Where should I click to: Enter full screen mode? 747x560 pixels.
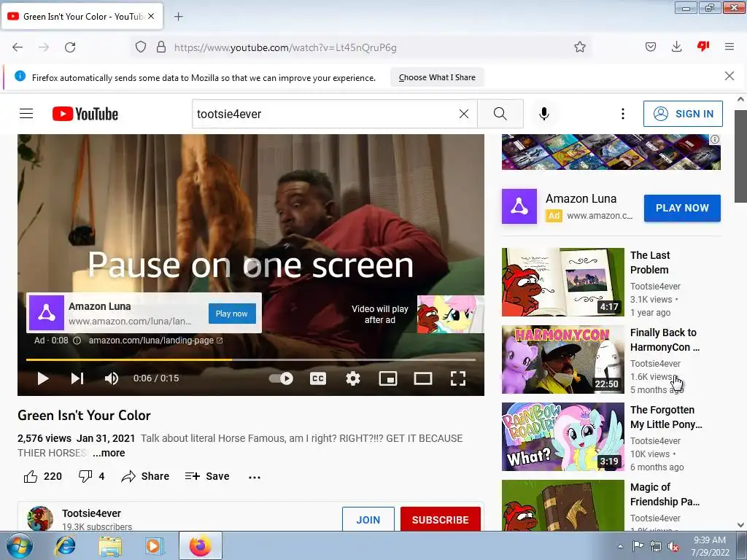pyautogui.click(x=458, y=378)
